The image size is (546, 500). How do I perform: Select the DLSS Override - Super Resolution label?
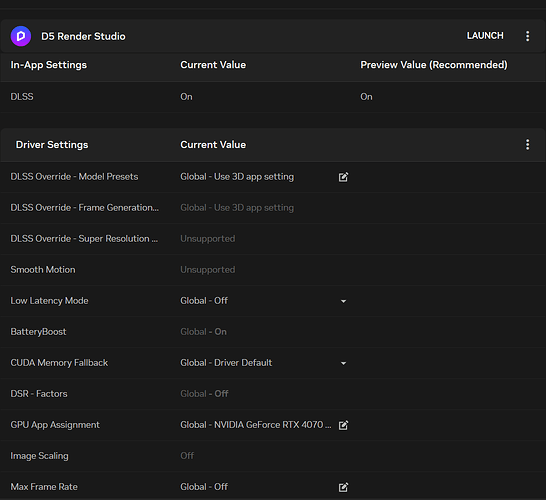click(84, 239)
